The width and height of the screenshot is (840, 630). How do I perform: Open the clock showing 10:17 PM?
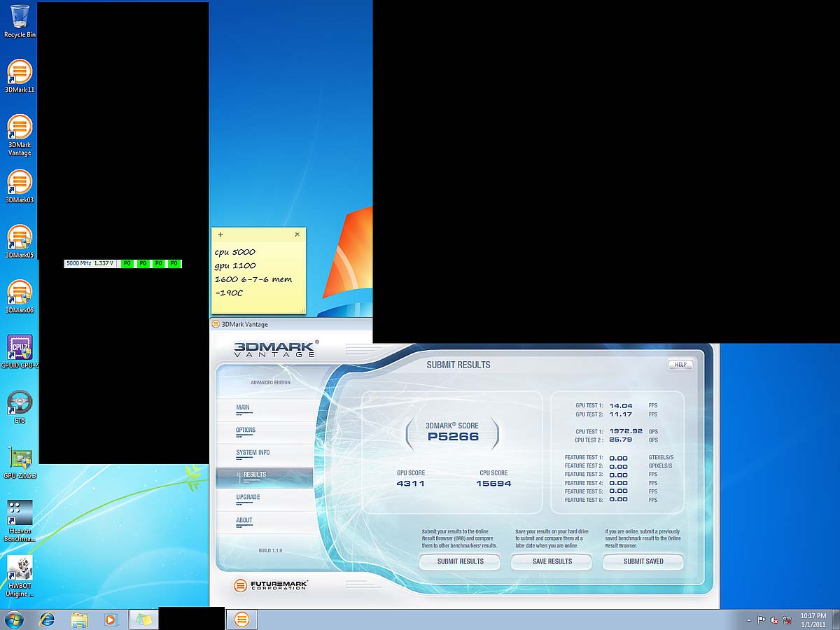tap(813, 619)
